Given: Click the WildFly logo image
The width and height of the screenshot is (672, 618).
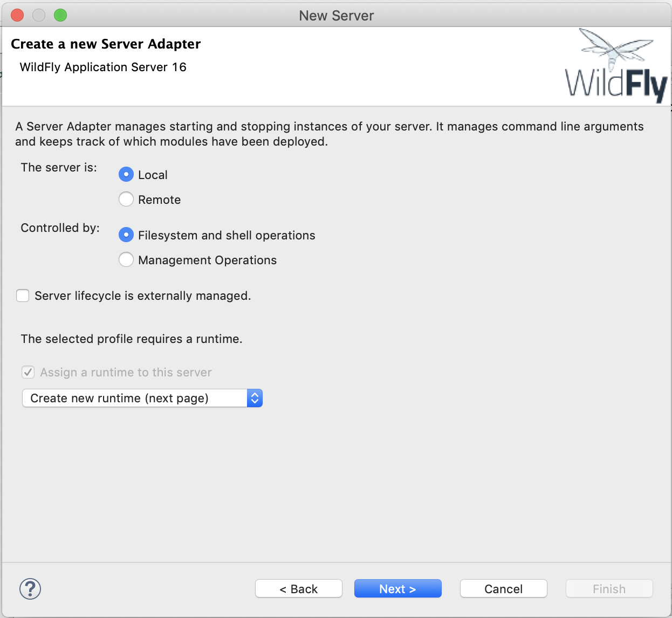Looking at the screenshot, I should tap(616, 66).
